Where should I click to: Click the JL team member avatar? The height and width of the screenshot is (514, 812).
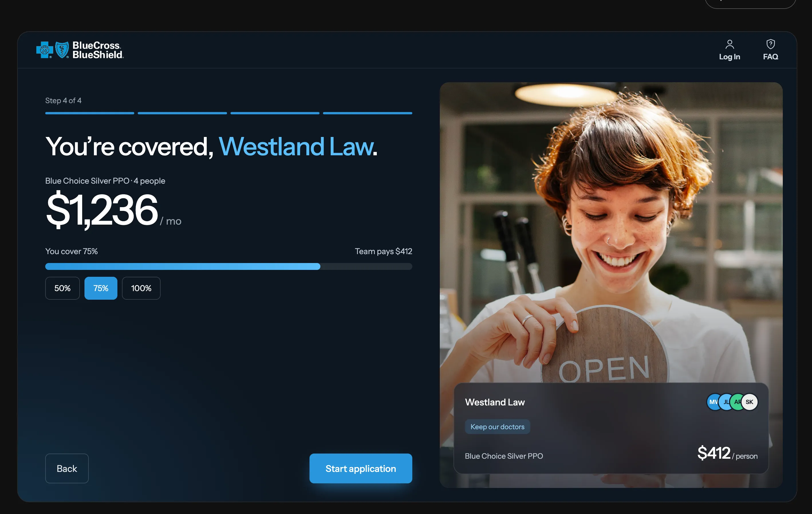(x=725, y=402)
